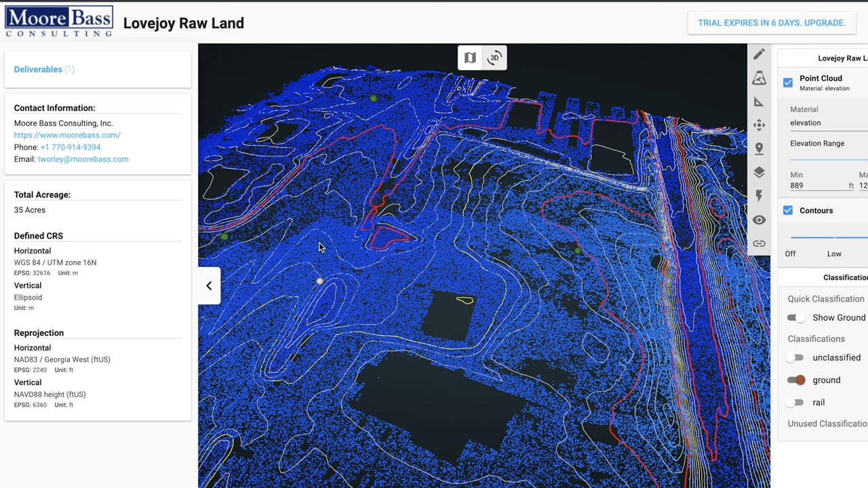Viewport: 868px width, 488px height.
Task: Click the phone number +1 770-914-9394
Action: click(71, 147)
